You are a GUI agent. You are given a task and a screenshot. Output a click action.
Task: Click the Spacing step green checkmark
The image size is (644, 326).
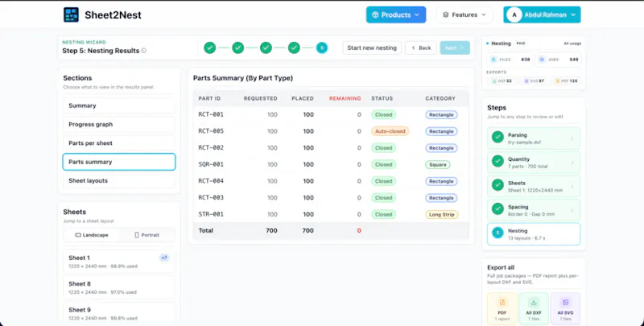pos(497,209)
